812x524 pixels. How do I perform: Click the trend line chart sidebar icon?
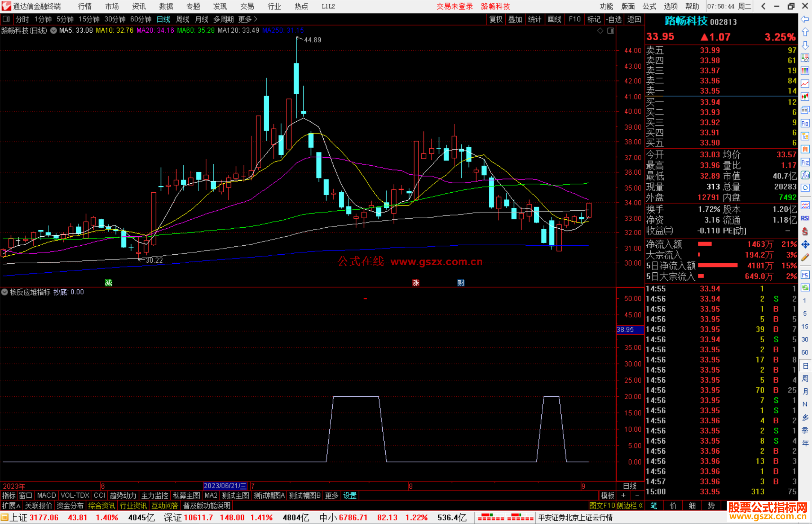[805, 84]
